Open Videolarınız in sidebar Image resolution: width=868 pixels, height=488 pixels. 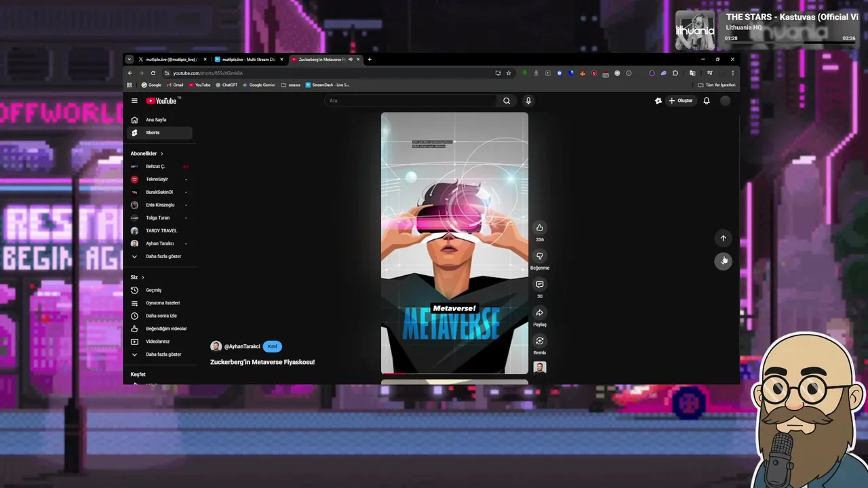(x=160, y=342)
